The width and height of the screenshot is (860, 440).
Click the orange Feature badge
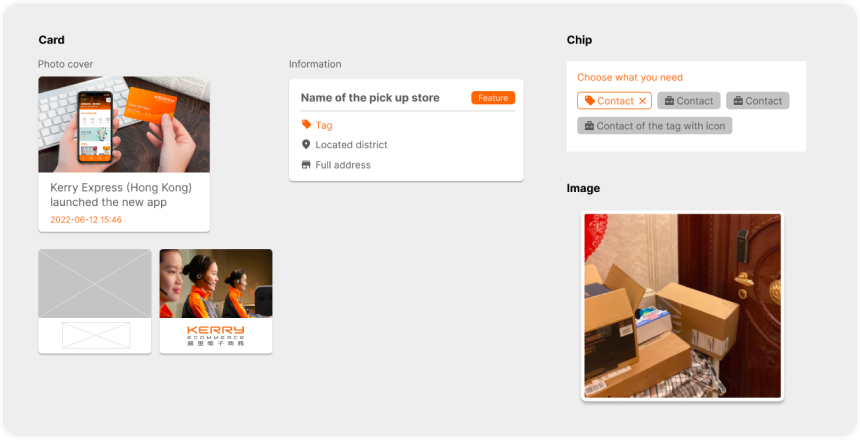click(493, 98)
